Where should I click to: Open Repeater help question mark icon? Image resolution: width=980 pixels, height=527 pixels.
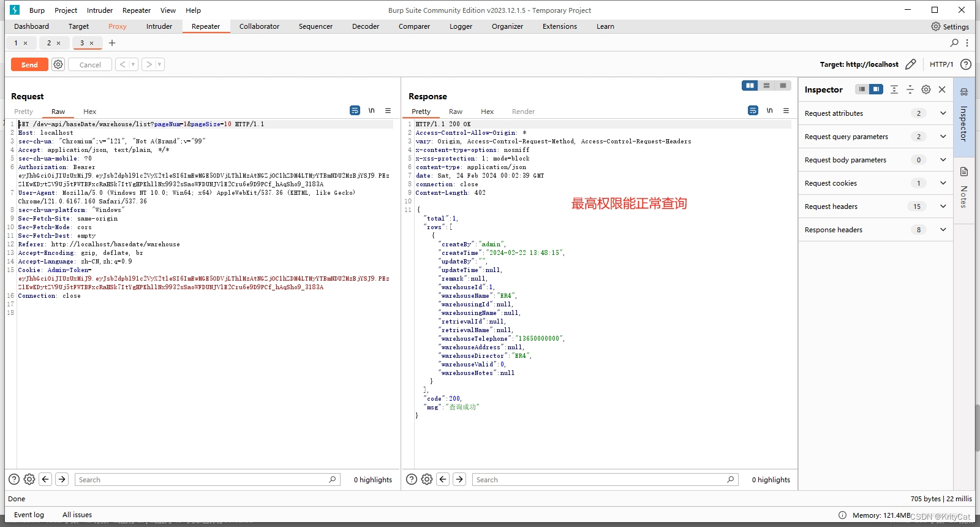click(966, 64)
